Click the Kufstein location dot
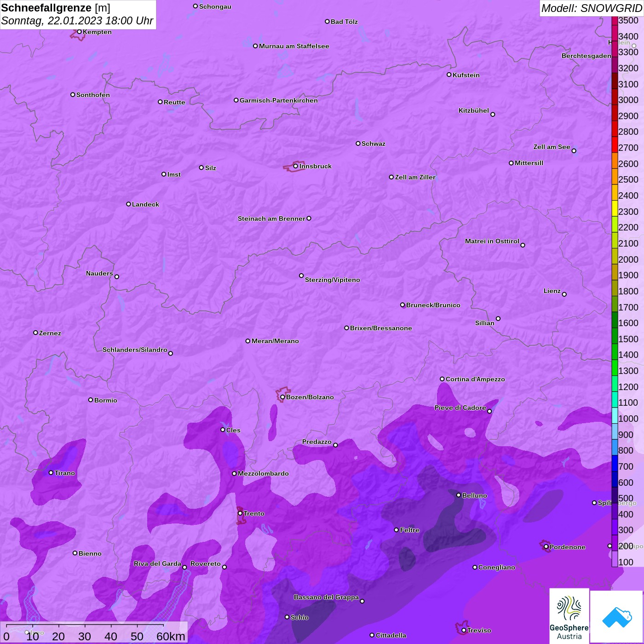 point(449,75)
